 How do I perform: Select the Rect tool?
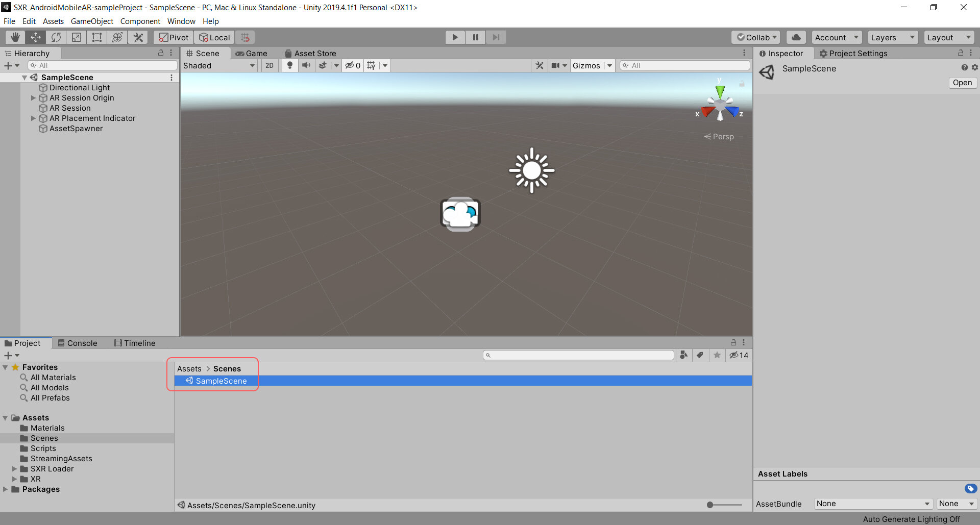coord(97,37)
